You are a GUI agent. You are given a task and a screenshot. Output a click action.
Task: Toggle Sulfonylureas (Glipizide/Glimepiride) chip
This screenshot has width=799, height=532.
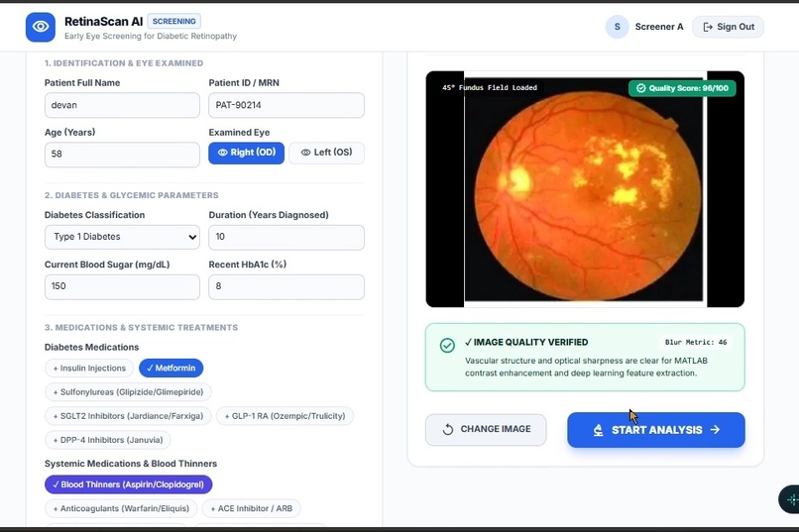coord(129,392)
